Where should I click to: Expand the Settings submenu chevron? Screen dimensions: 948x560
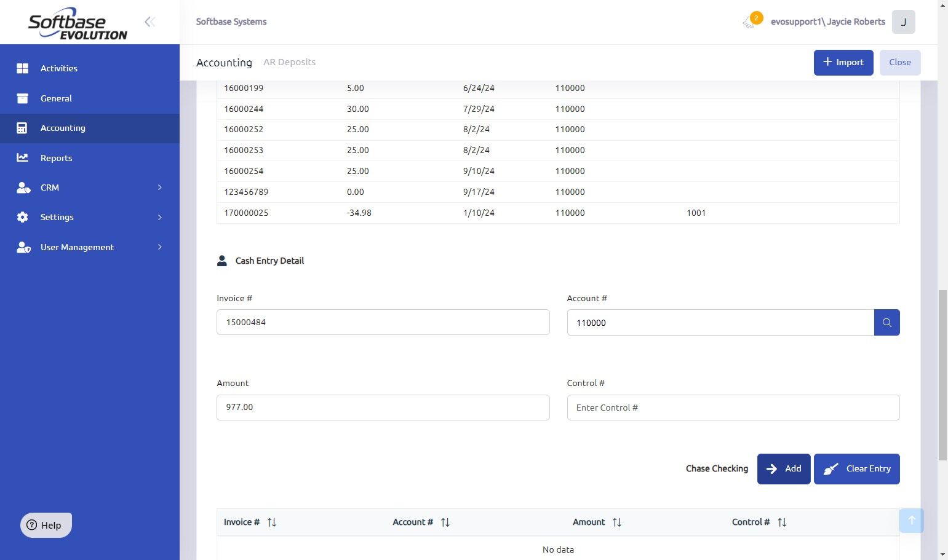pos(160,217)
